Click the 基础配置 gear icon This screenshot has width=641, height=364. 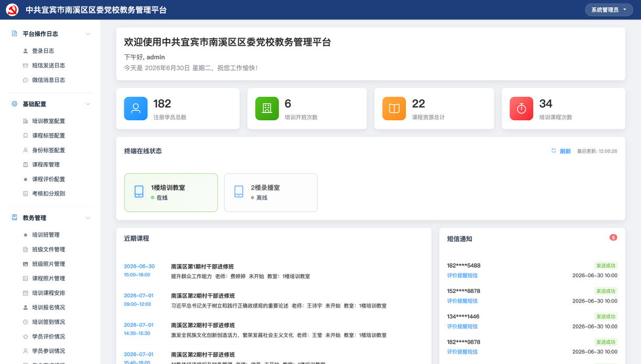pyautogui.click(x=15, y=104)
